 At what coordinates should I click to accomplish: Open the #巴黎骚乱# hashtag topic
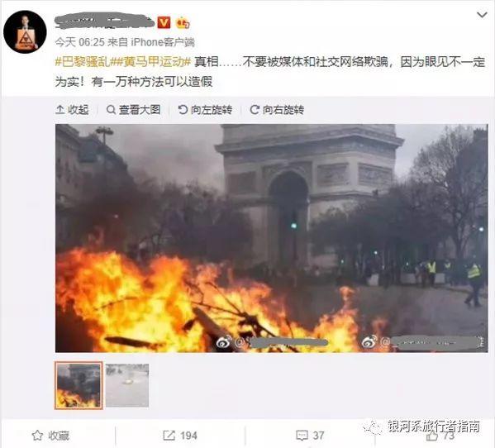[x=83, y=62]
